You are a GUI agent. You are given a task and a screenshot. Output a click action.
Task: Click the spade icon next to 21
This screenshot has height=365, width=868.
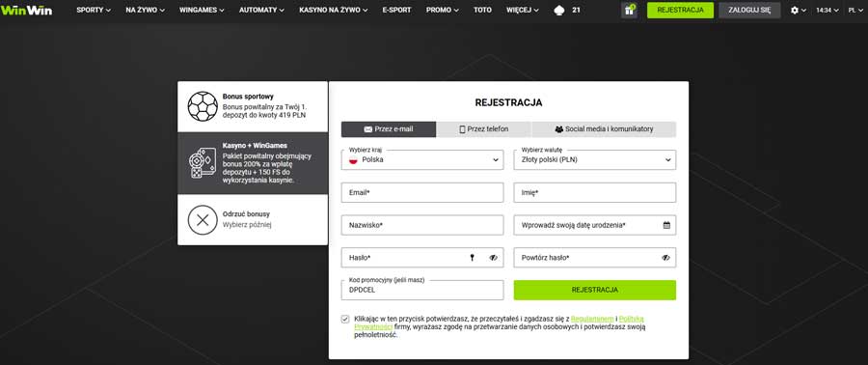559,10
